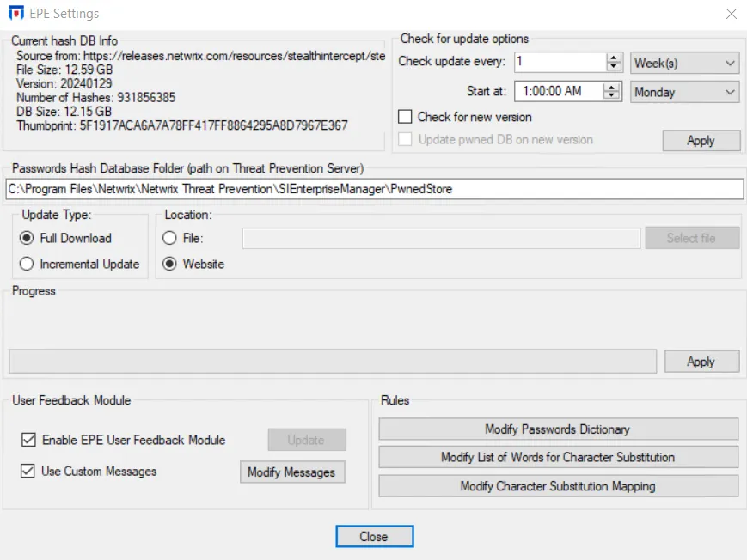Click the Check update every number field

point(560,62)
